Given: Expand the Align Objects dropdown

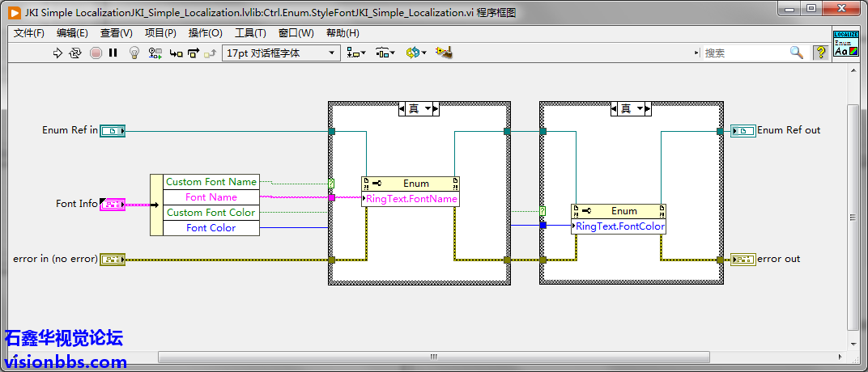Looking at the screenshot, I should pos(356,53).
